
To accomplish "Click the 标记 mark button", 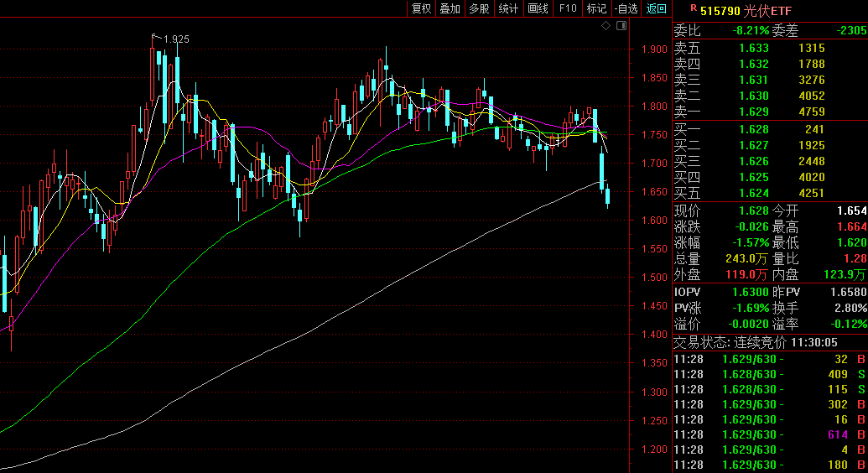I will (597, 8).
